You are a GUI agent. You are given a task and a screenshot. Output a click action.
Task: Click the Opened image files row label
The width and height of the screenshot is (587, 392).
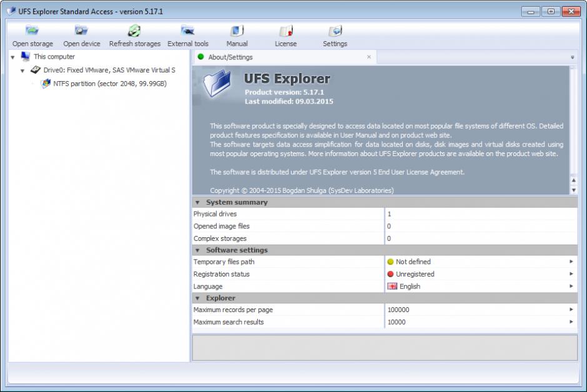221,227
